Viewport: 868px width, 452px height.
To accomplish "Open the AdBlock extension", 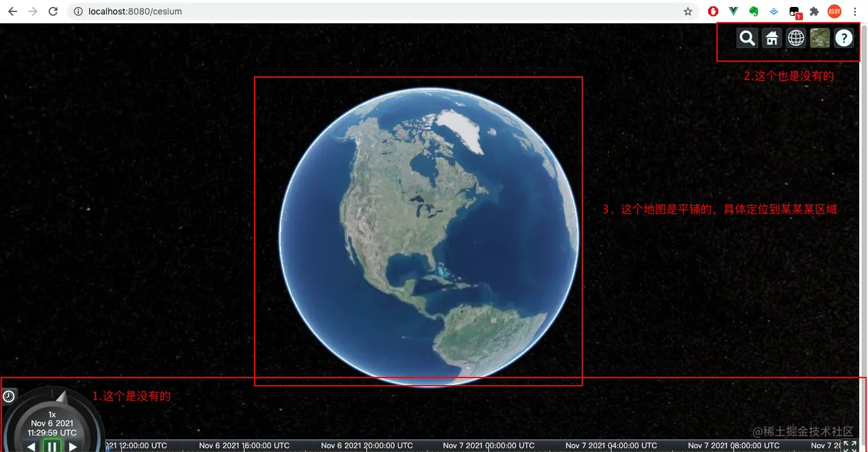I will click(713, 11).
